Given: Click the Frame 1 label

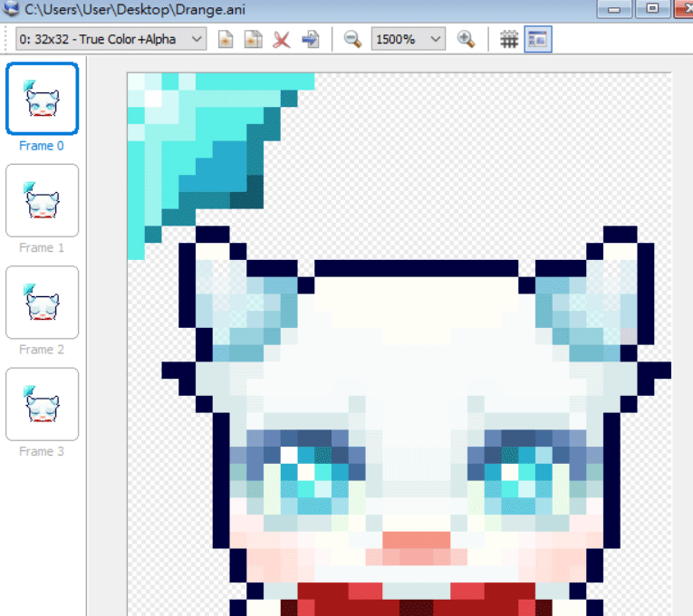Looking at the screenshot, I should click(x=42, y=247).
